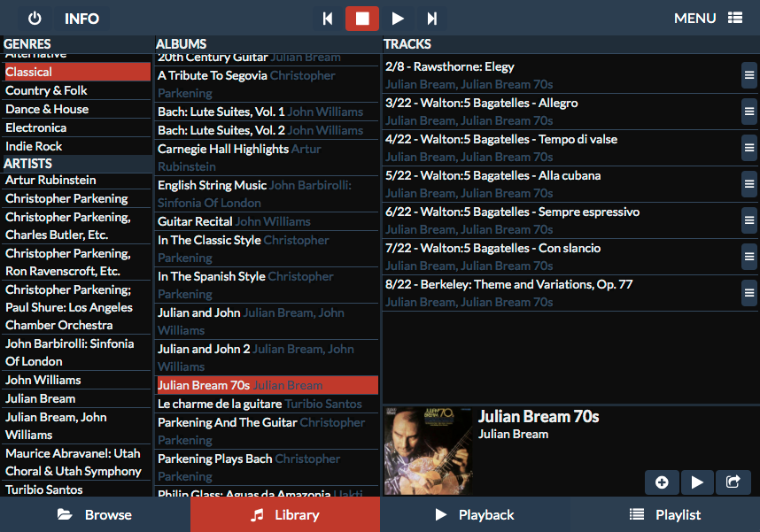Add Julian Bream 70s album to playlist
The height and width of the screenshot is (532, 760).
pyautogui.click(x=662, y=482)
